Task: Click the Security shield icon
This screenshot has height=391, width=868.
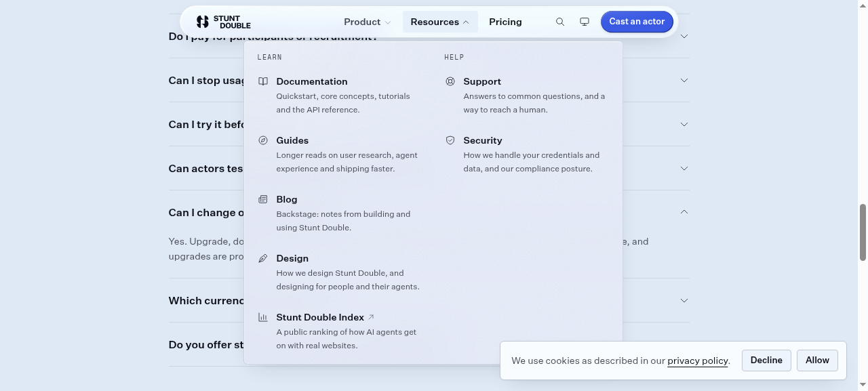Action: (x=450, y=140)
